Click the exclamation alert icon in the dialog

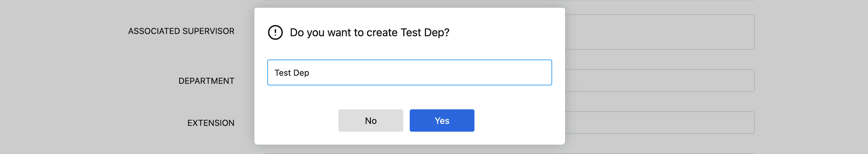coord(275,32)
